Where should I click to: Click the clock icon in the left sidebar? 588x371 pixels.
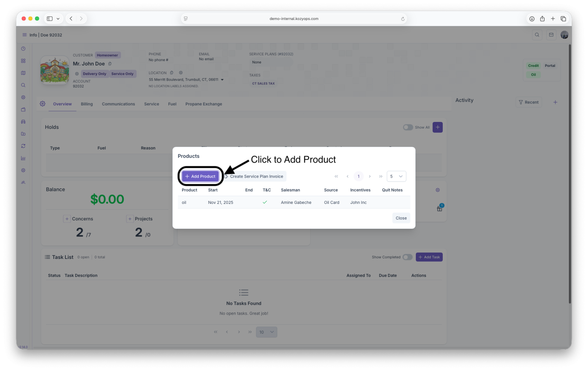pos(23,49)
